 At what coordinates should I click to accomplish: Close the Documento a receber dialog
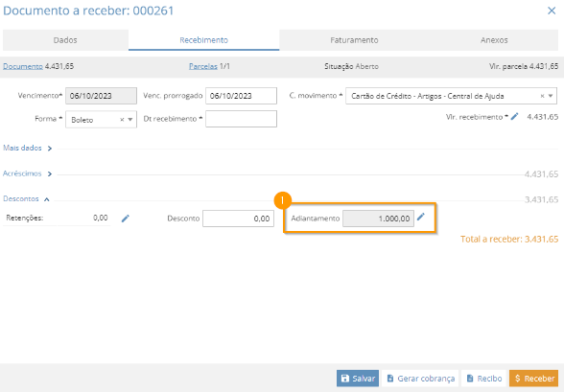click(552, 11)
